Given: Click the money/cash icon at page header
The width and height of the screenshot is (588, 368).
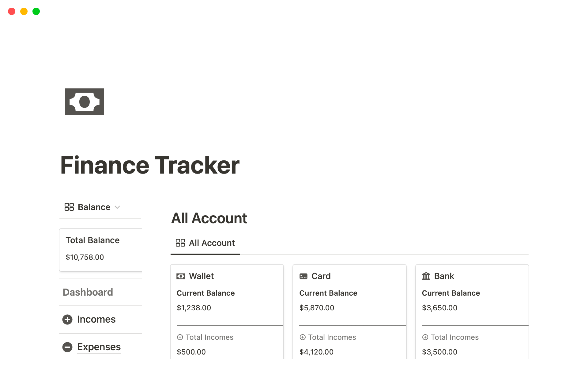Looking at the screenshot, I should click(85, 102).
